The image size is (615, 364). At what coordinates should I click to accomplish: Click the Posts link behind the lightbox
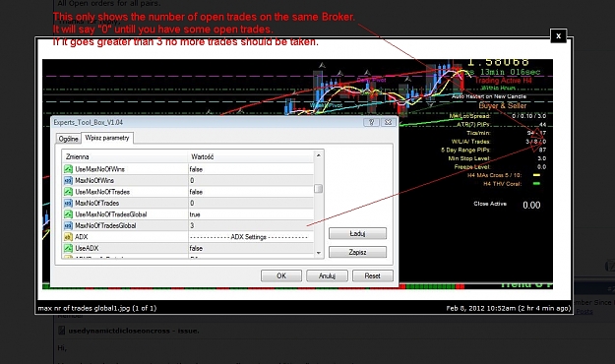tap(584, 312)
